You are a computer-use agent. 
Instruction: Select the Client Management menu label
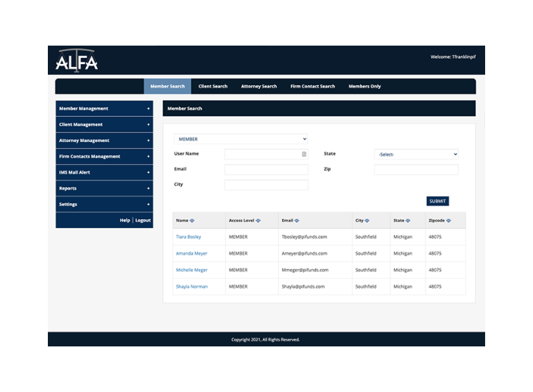coord(80,125)
